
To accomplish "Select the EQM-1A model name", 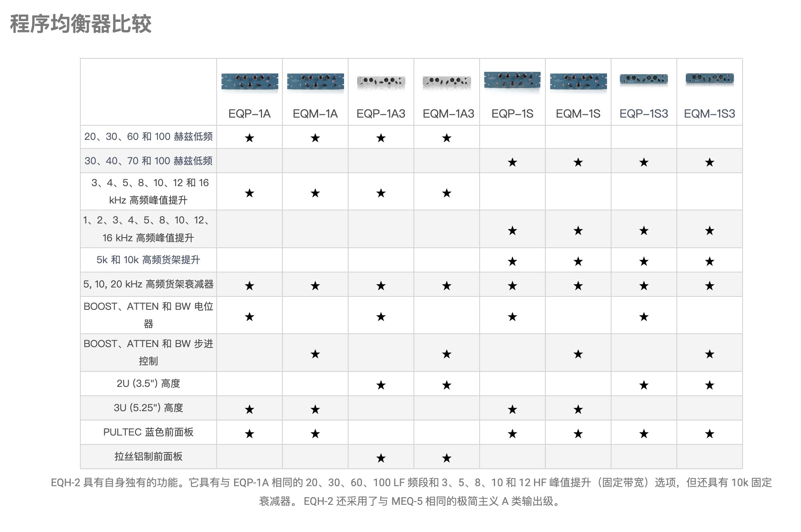I will coord(315,114).
